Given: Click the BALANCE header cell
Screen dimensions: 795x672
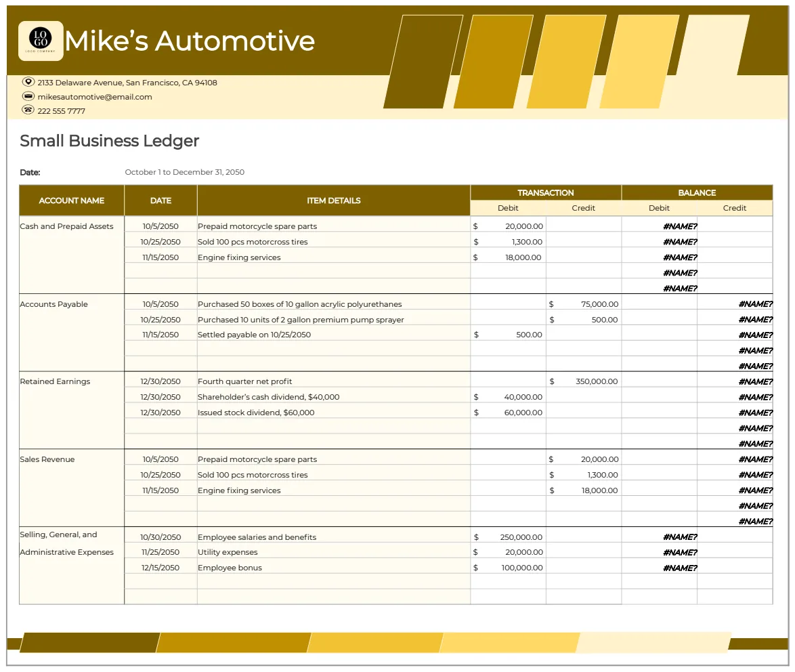Looking at the screenshot, I should (697, 192).
